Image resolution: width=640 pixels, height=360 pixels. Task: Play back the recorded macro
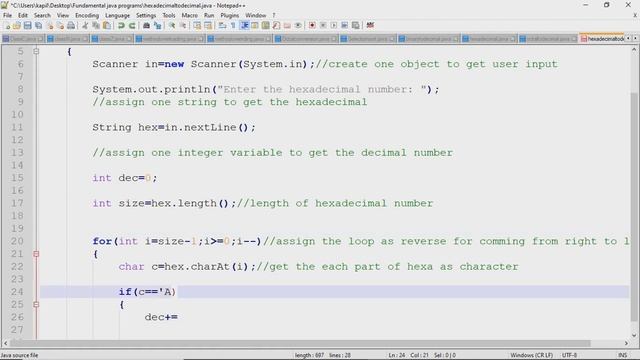click(333, 26)
